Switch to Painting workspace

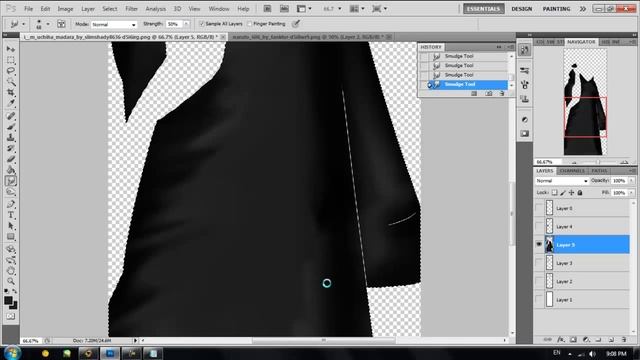[556, 9]
